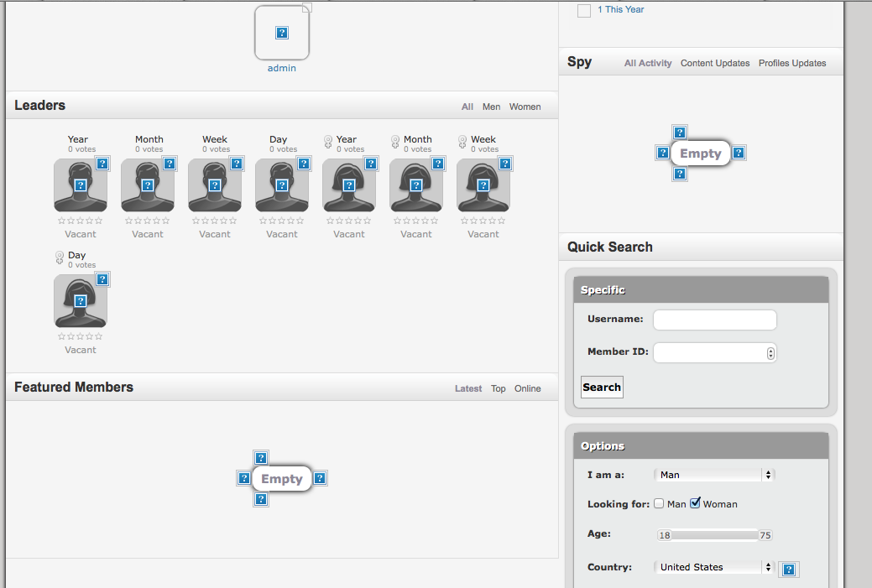The image size is (872, 588).
Task: Click the female Day leader avatar
Action: coord(81,301)
